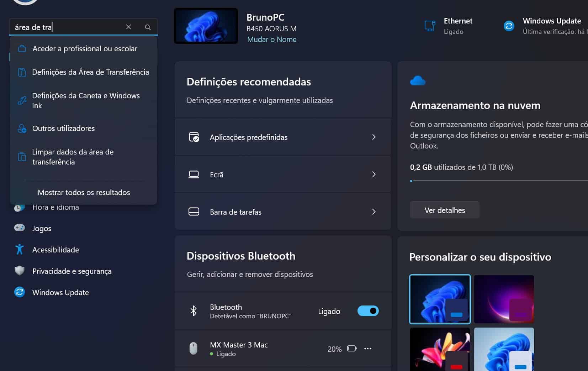This screenshot has width=588, height=371.
Task: Open "Limpar dados da área de transferência"
Action: pyautogui.click(x=84, y=157)
